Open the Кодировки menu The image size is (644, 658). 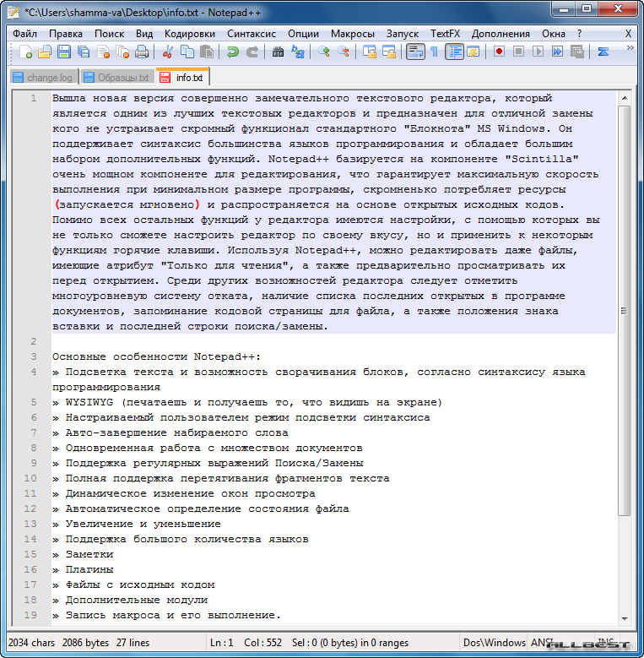tap(190, 34)
